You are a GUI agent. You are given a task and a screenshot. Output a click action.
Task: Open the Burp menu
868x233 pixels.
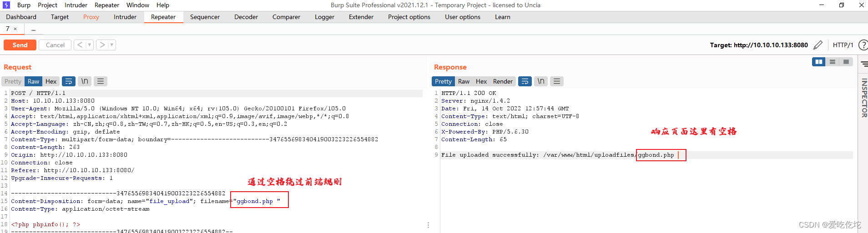(24, 5)
